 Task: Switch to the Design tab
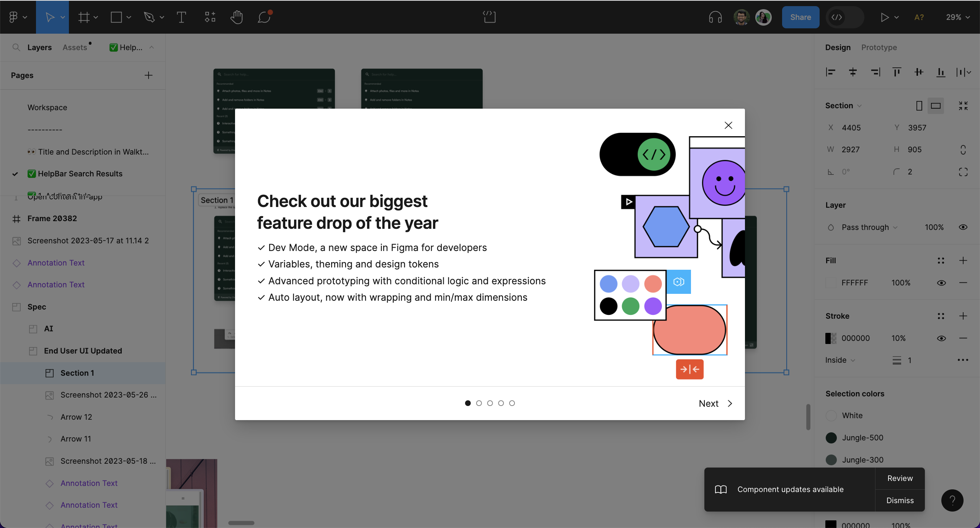[838, 47]
